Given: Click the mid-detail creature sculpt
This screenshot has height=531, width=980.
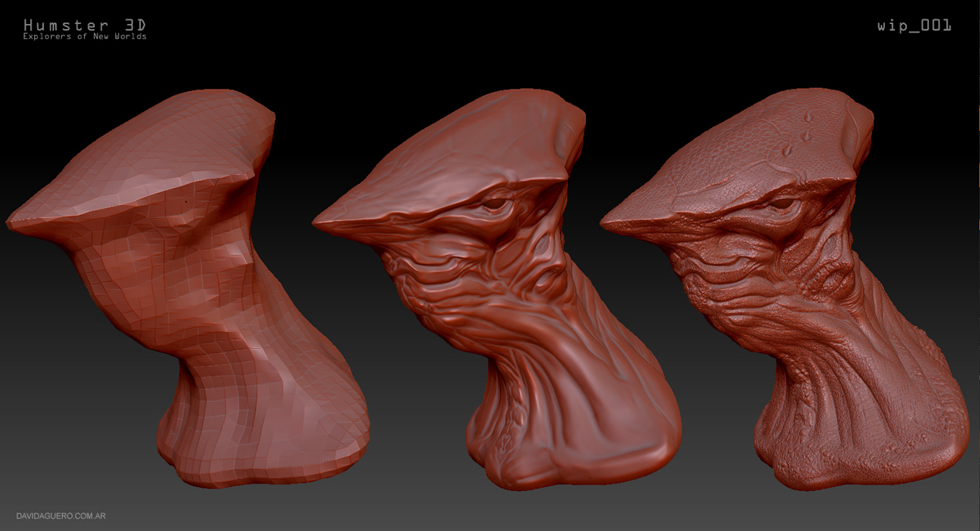Looking at the screenshot, I should pos(497,288).
